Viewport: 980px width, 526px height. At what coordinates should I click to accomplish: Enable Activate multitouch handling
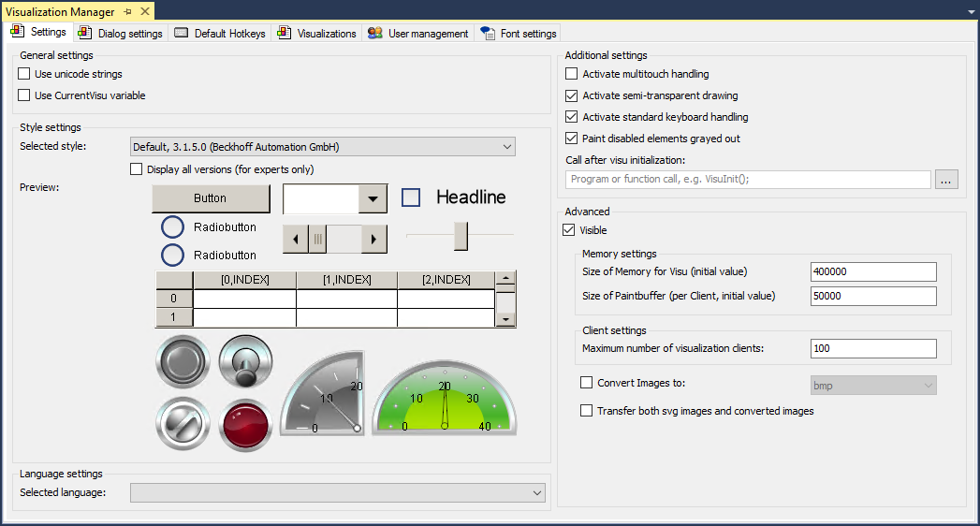point(571,74)
